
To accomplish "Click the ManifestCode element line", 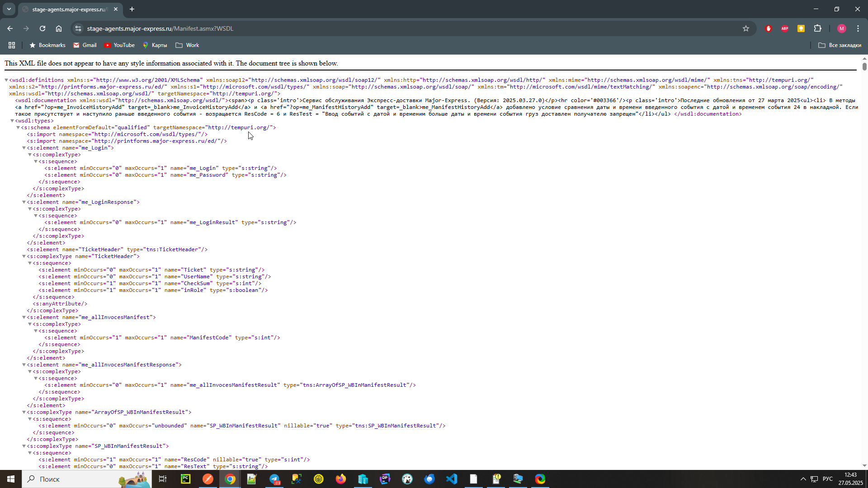I will 162,338.
